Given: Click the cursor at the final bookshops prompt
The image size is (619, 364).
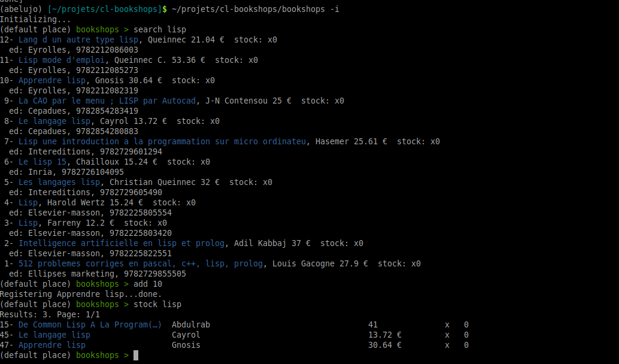Looking at the screenshot, I should 136,355.
